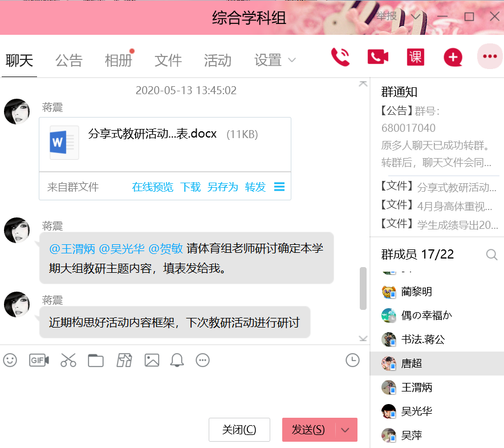Screen dimensions: 504x448
Task: Select member 偶の幸福か
Action: coord(437,316)
